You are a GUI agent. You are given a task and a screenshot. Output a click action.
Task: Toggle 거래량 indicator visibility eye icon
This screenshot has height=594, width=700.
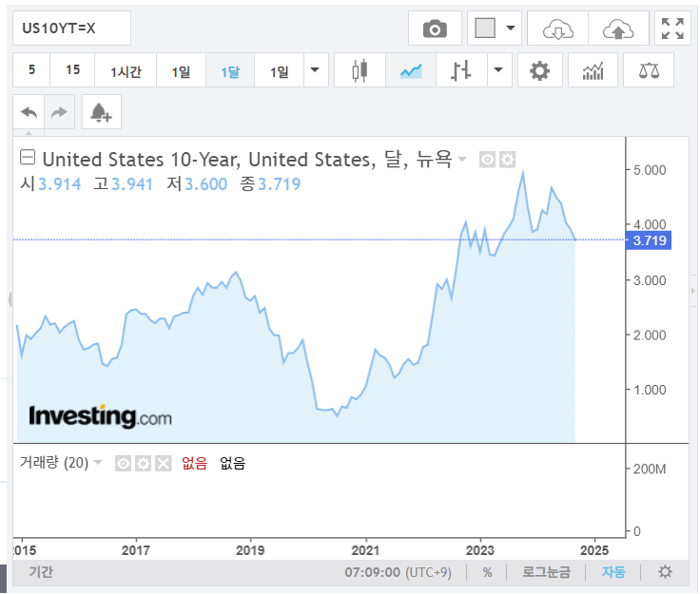pyautogui.click(x=123, y=464)
